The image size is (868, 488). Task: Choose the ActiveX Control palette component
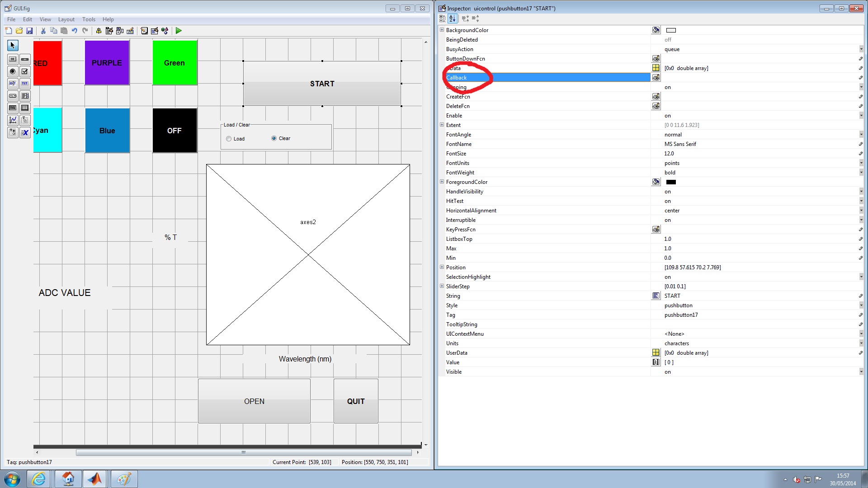coord(25,132)
